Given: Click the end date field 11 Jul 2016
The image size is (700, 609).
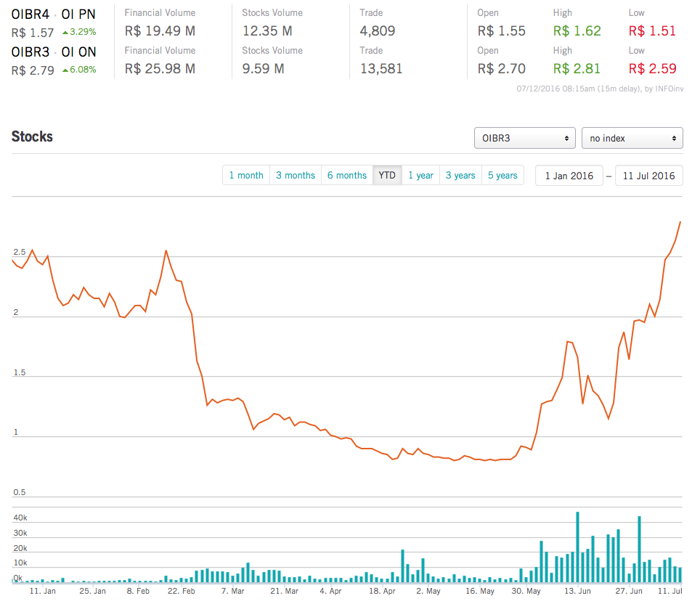Looking at the screenshot, I should click(x=648, y=176).
